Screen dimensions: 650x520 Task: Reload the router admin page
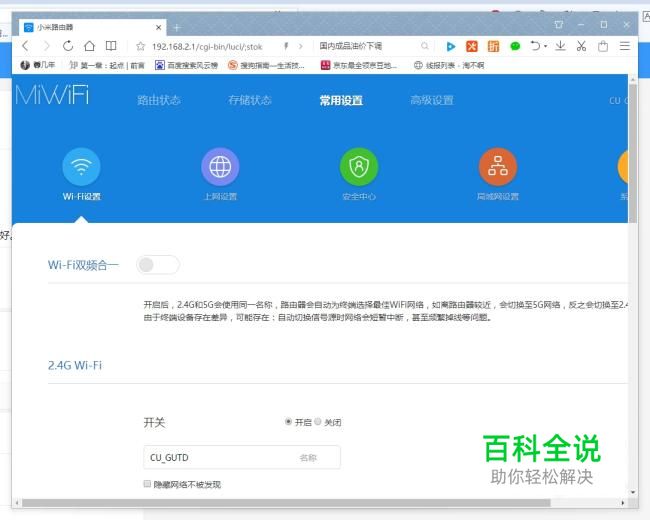(68, 46)
